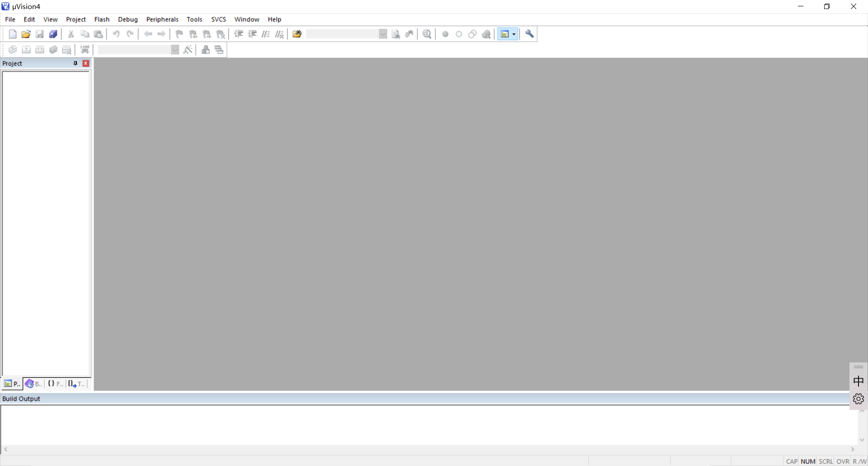Kill all breakpoints icon

pos(486,34)
